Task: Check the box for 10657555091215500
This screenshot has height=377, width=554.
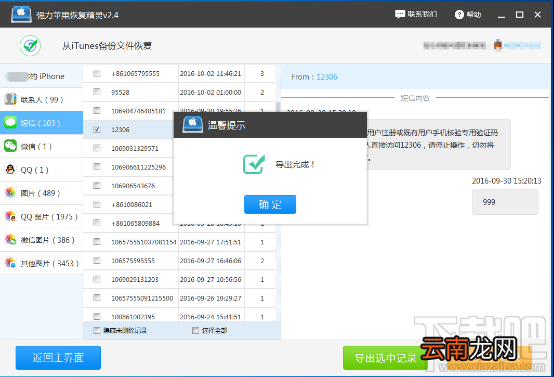Action: (96, 298)
